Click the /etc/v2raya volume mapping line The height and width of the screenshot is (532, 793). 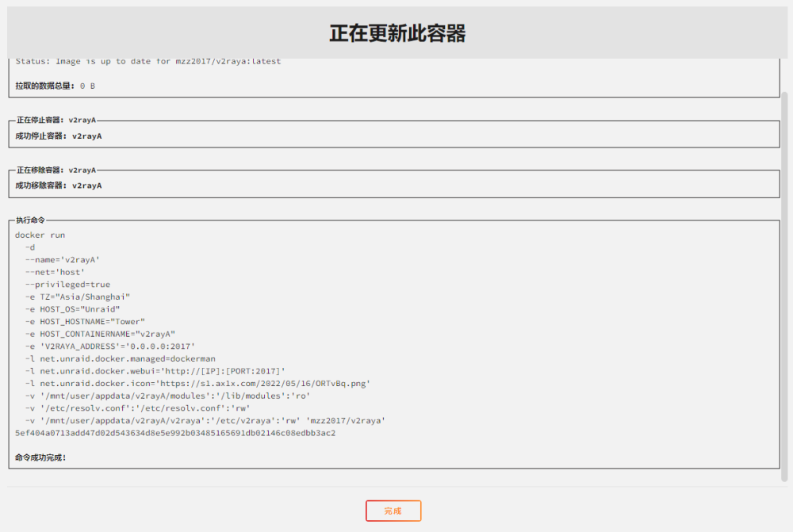pyautogui.click(x=205, y=421)
